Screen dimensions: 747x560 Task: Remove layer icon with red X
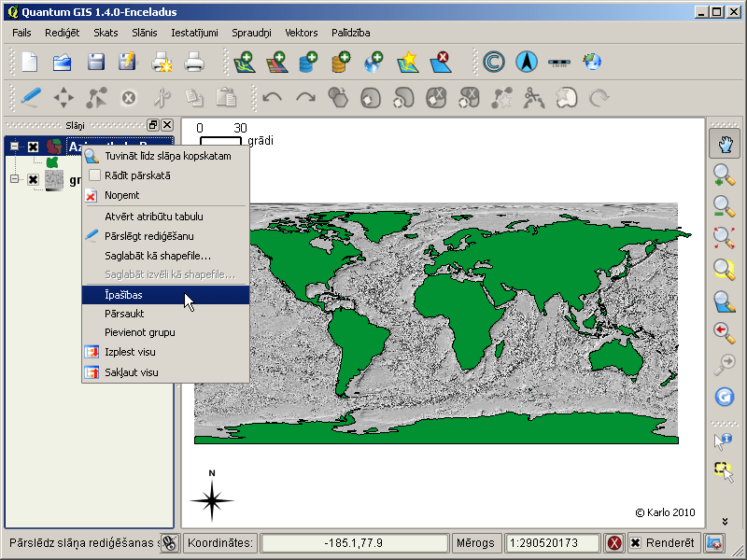coord(441,62)
